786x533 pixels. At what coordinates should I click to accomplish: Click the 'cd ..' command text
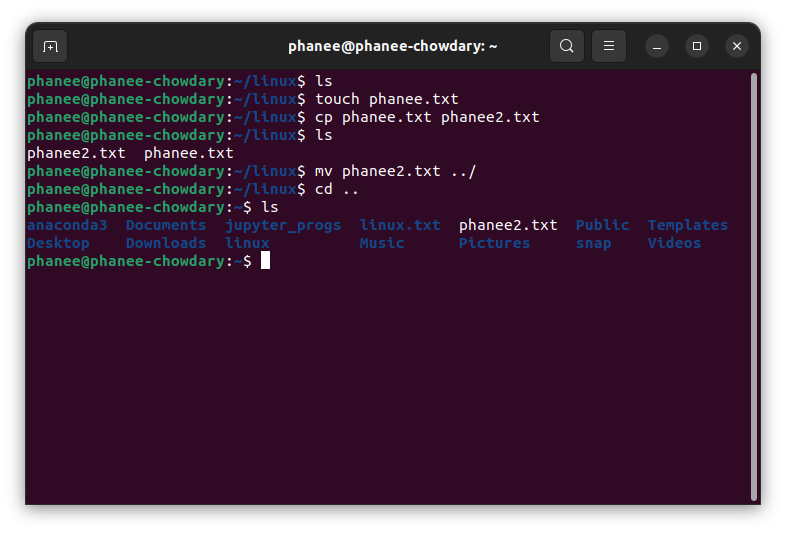(x=337, y=189)
